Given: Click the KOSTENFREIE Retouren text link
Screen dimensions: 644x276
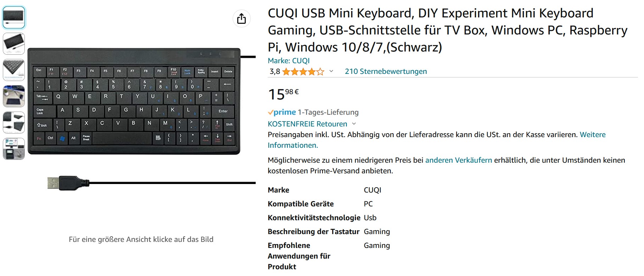Looking at the screenshot, I should [x=307, y=124].
